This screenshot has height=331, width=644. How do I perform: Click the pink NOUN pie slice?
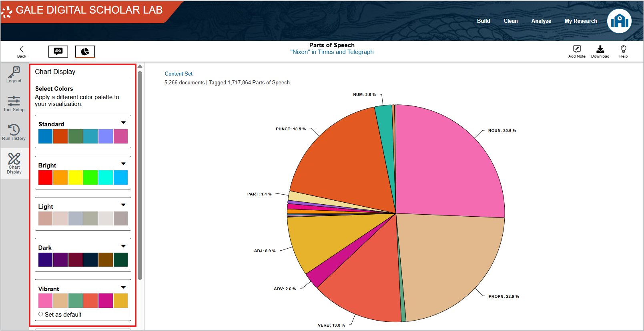[x=444, y=168]
